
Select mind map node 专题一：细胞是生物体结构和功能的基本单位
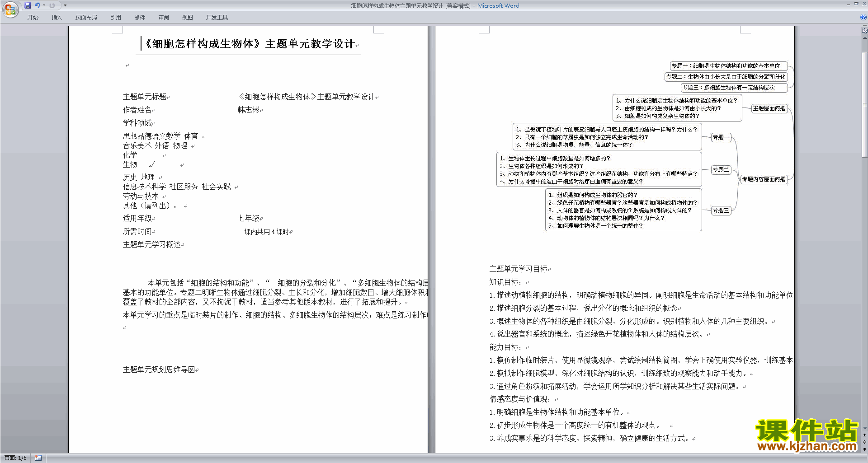[728, 66]
